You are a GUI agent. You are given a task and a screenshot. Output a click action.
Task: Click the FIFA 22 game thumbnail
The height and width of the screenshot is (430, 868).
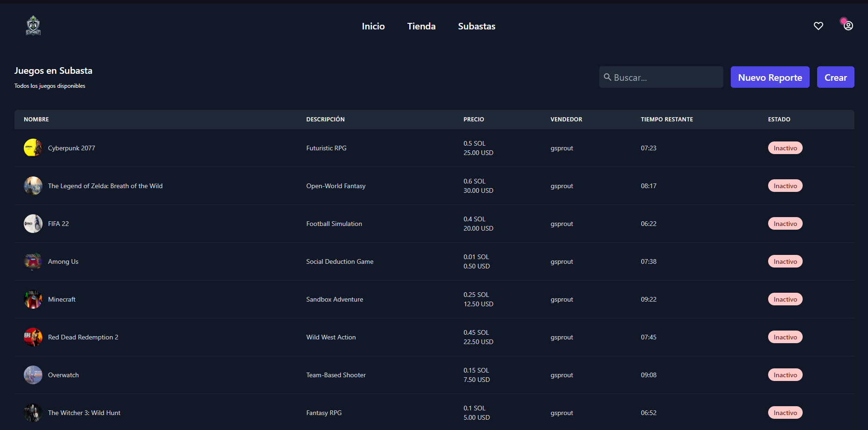[x=33, y=224]
